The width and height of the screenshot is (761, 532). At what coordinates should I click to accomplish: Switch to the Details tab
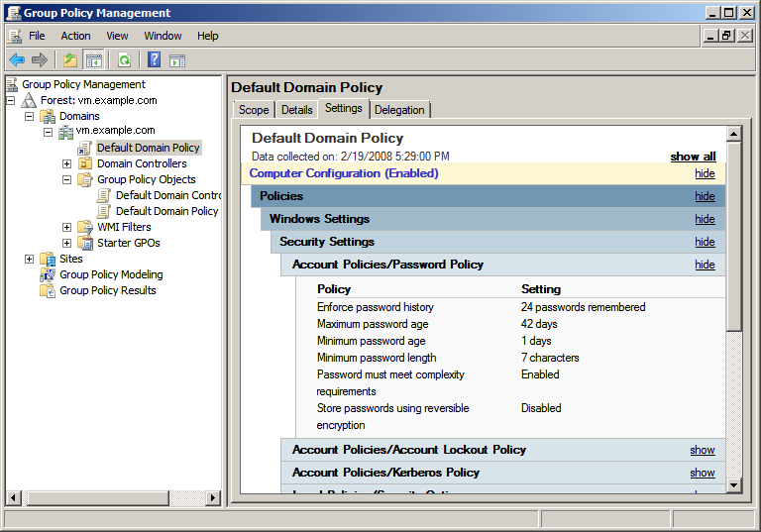point(297,110)
